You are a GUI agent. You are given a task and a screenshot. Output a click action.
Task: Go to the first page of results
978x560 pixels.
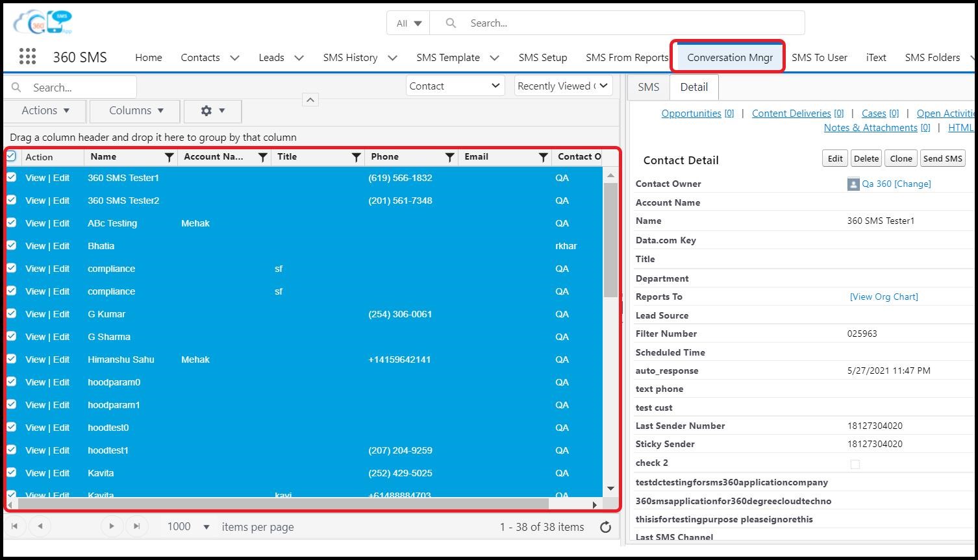15,526
